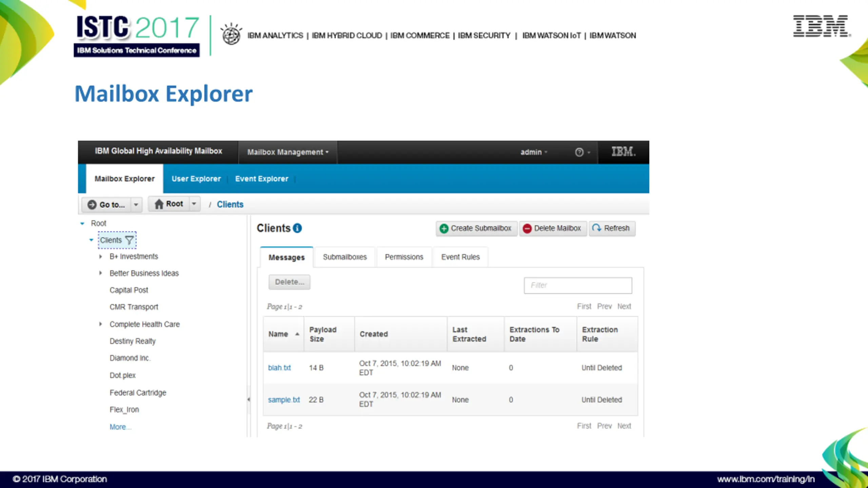Click the IBM logo in the app header
Screen dimensions: 868x488
click(623, 151)
